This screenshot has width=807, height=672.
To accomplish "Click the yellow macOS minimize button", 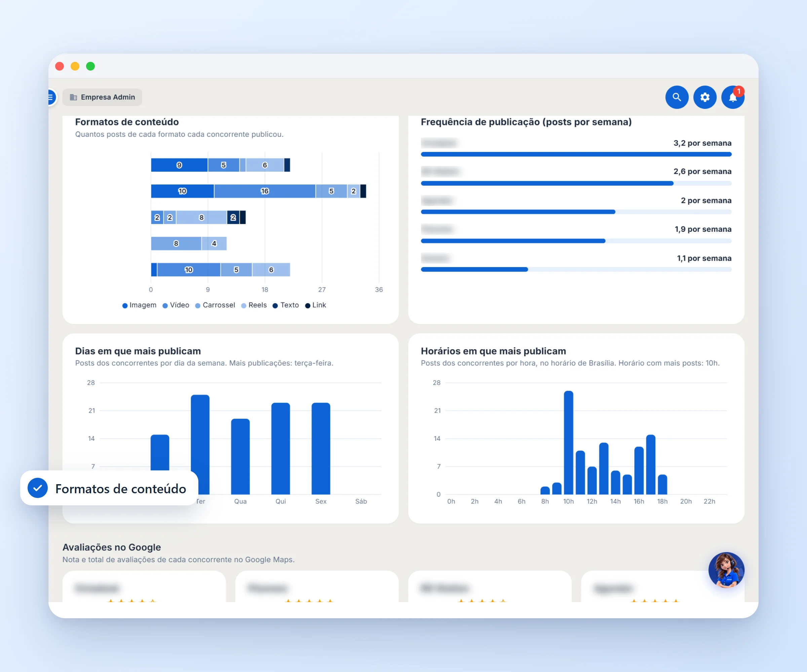I will click(75, 67).
